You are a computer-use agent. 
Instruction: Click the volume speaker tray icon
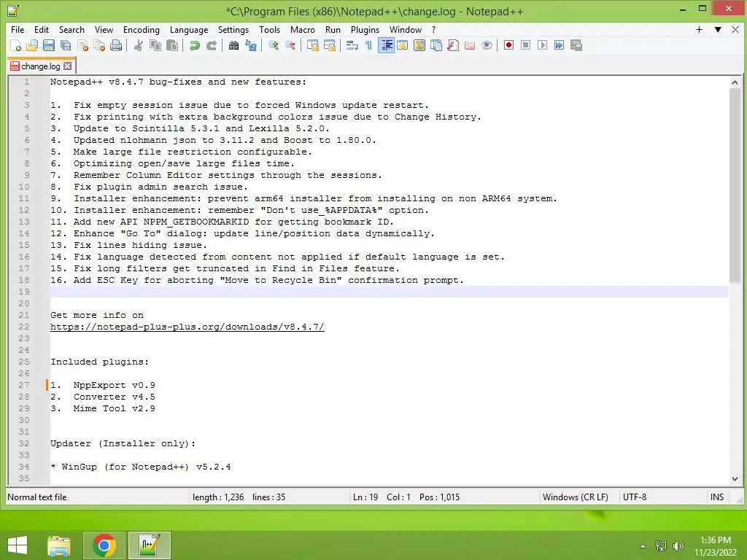click(678, 546)
